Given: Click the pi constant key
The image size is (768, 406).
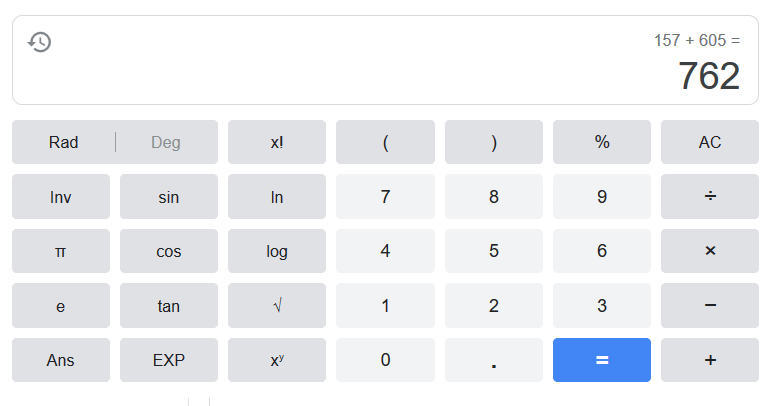Looking at the screenshot, I should 61,251.
